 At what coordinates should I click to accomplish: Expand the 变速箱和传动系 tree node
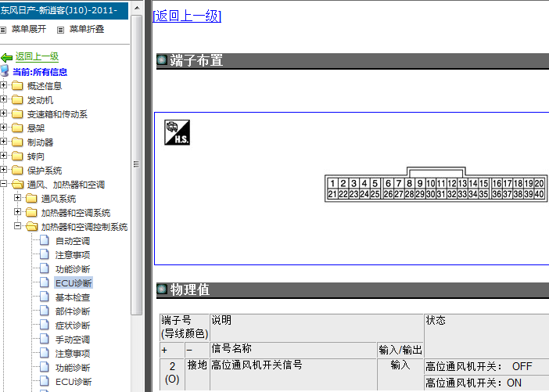tap(3, 113)
